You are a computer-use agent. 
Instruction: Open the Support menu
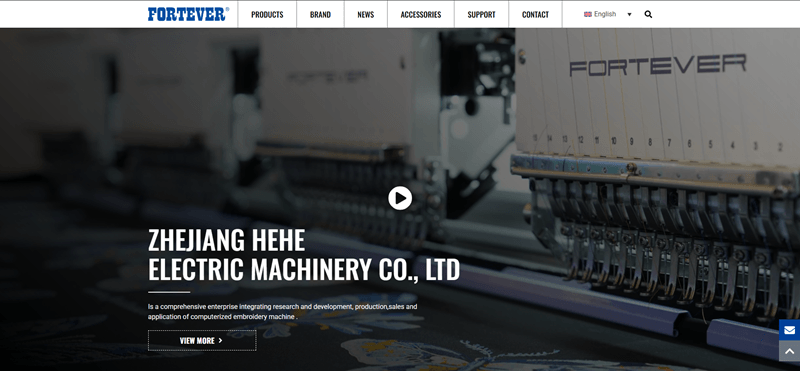[481, 14]
